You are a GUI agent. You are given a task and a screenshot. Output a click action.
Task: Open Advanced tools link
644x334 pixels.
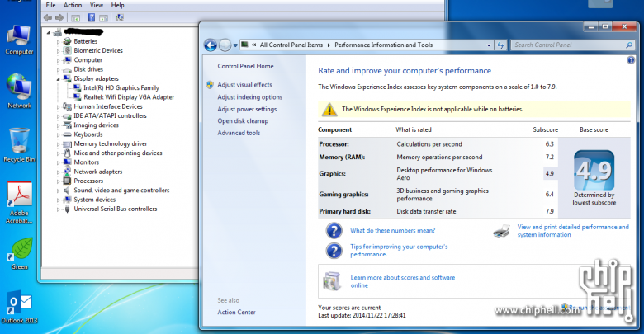point(239,133)
